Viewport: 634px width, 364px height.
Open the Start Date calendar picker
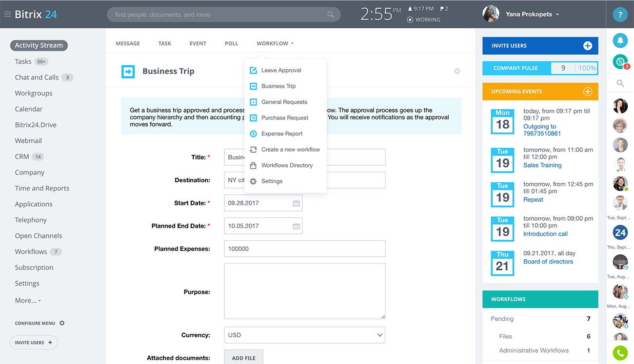point(296,203)
